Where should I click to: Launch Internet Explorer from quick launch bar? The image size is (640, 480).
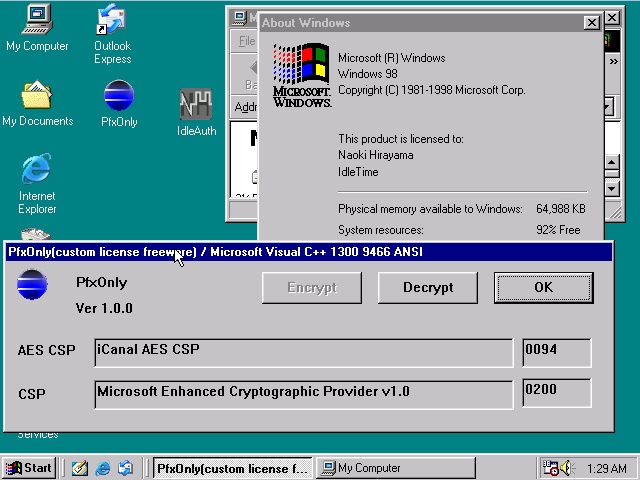pos(102,468)
